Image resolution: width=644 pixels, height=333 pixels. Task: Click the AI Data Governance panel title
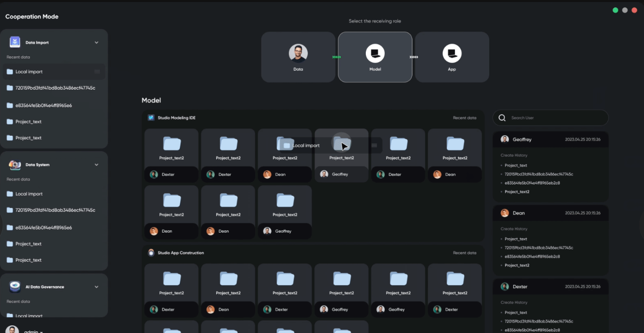(45, 287)
